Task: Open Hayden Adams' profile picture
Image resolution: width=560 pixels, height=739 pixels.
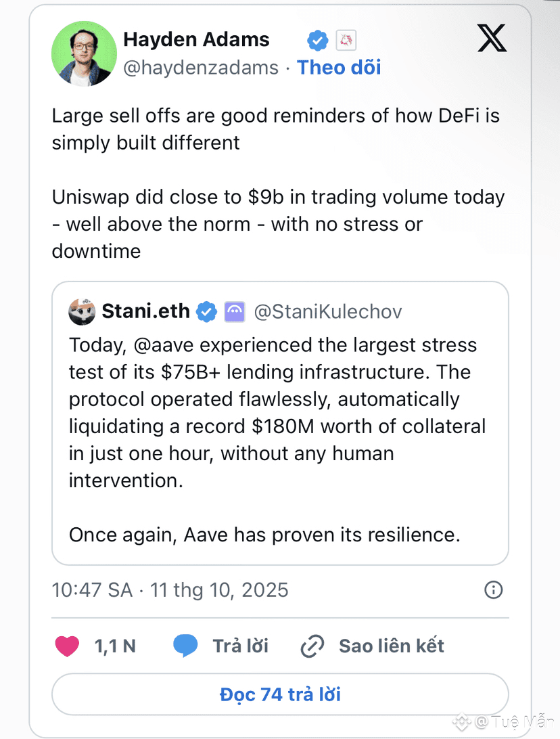Action: 85,53
